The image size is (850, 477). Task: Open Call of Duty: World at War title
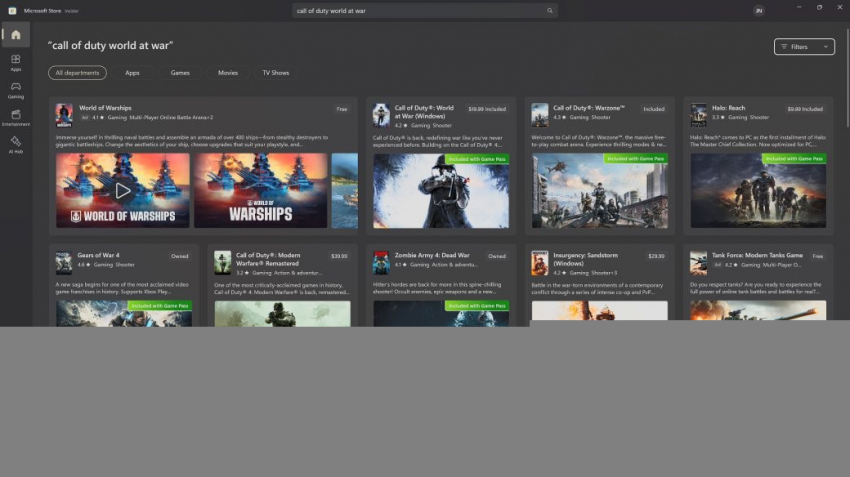tap(424, 112)
